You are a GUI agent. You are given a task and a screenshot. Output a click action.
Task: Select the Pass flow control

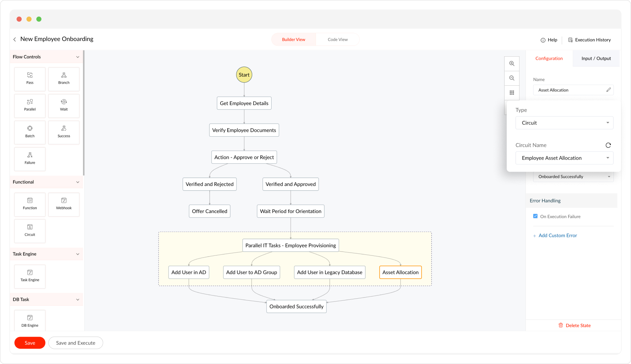30,79
